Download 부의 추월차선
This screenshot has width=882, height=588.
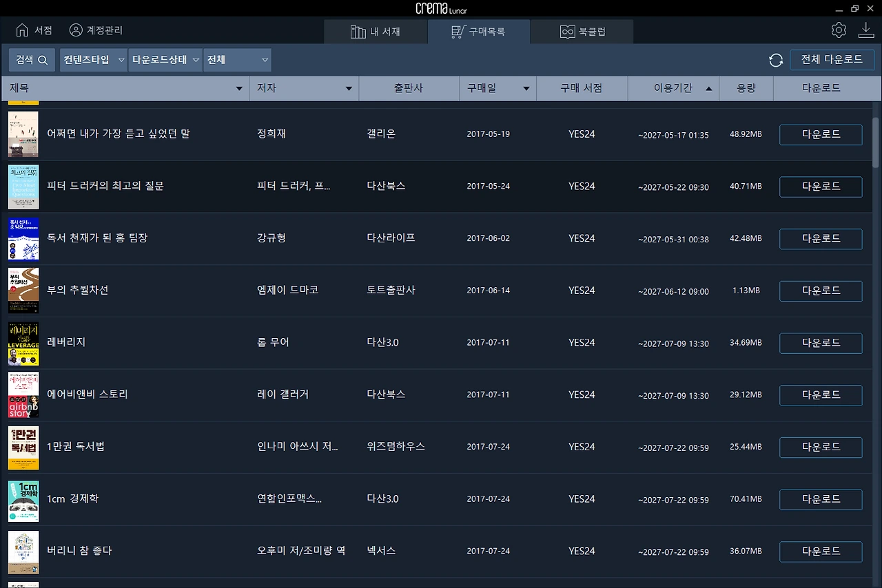point(821,291)
